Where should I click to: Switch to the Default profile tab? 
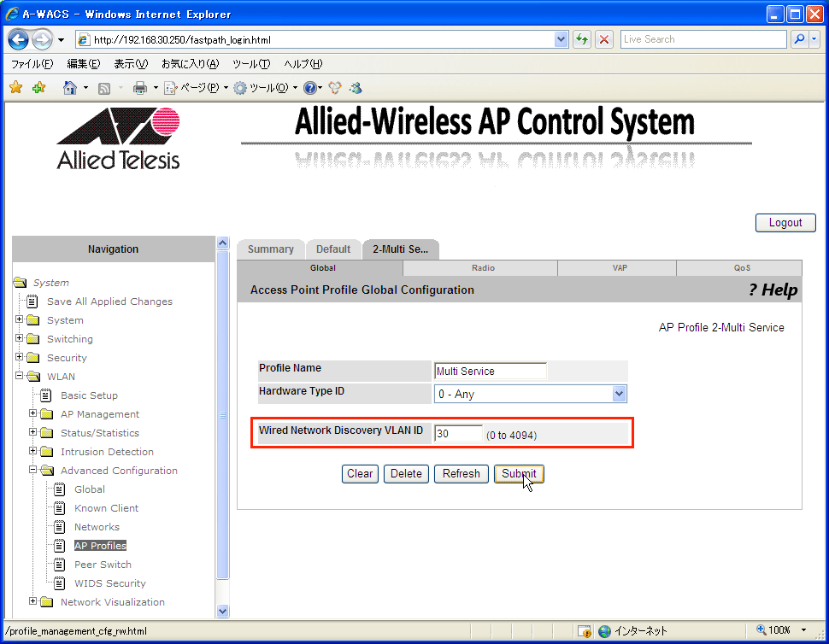(333, 249)
